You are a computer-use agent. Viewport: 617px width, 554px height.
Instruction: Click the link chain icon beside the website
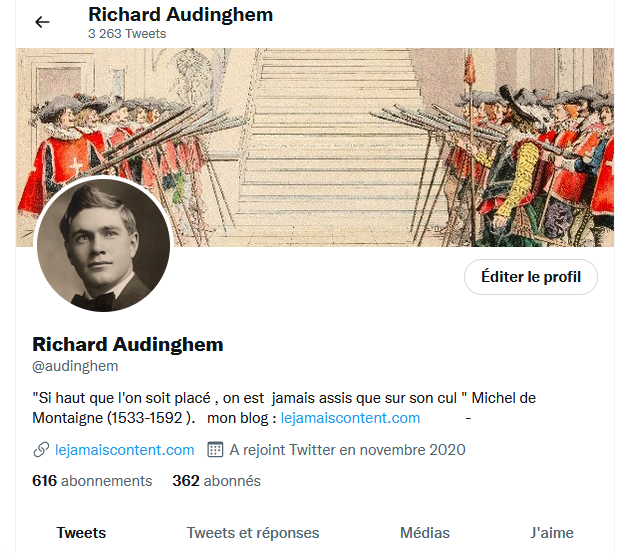[41, 450]
